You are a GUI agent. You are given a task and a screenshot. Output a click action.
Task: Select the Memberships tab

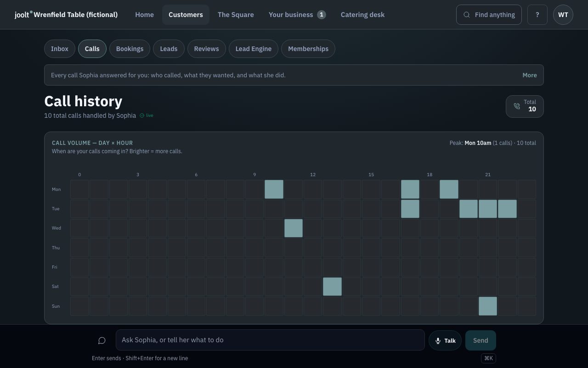tap(308, 49)
